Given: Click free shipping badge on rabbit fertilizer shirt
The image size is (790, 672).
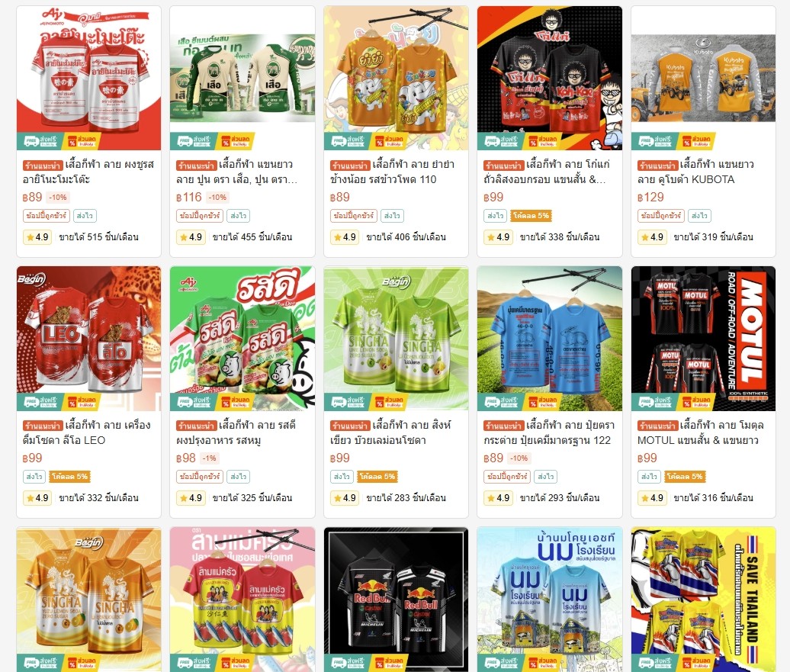Looking at the screenshot, I should pos(503,402).
